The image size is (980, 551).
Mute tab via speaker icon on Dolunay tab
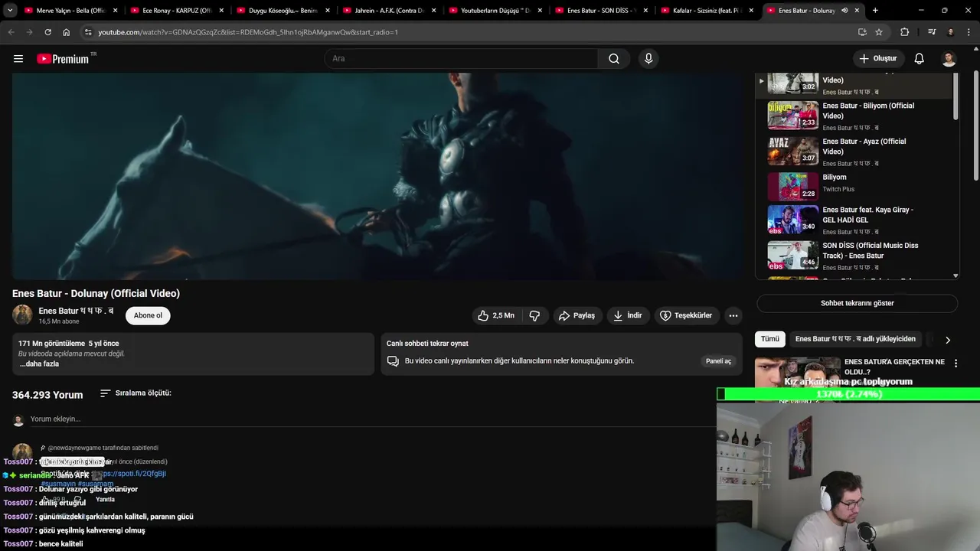tap(844, 11)
